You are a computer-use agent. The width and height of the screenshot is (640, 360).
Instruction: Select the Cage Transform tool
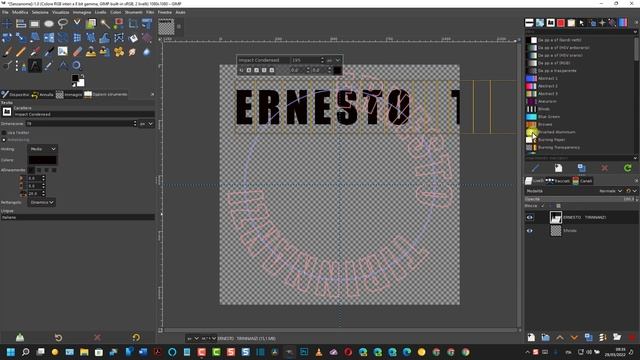[x=119, y=38]
